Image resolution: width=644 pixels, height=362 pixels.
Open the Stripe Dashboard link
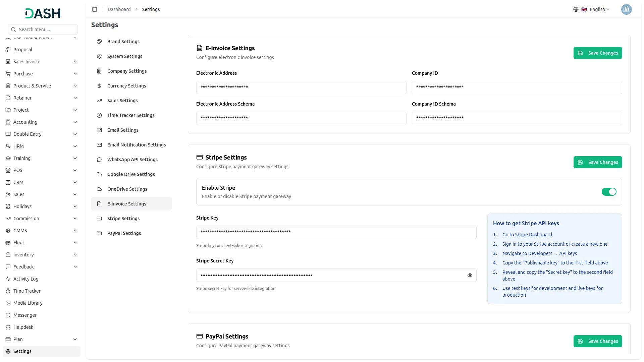[534, 234]
